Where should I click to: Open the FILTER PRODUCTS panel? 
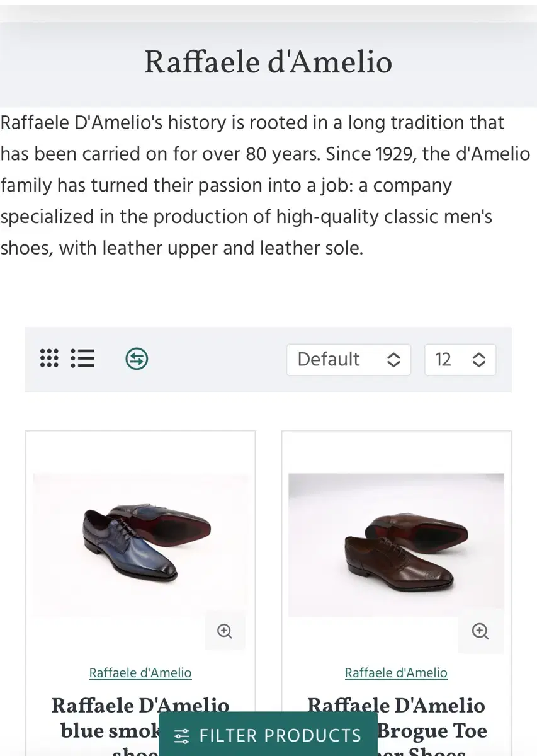(x=268, y=735)
